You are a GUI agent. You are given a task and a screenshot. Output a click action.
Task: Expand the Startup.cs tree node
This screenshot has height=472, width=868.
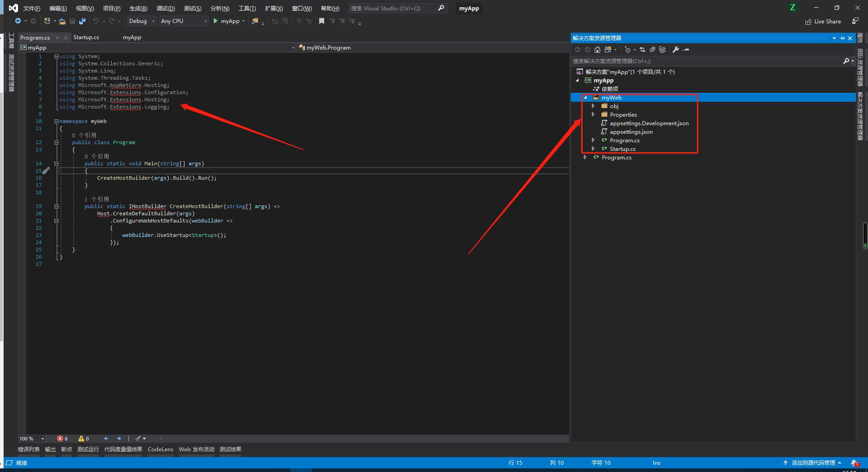tap(593, 149)
